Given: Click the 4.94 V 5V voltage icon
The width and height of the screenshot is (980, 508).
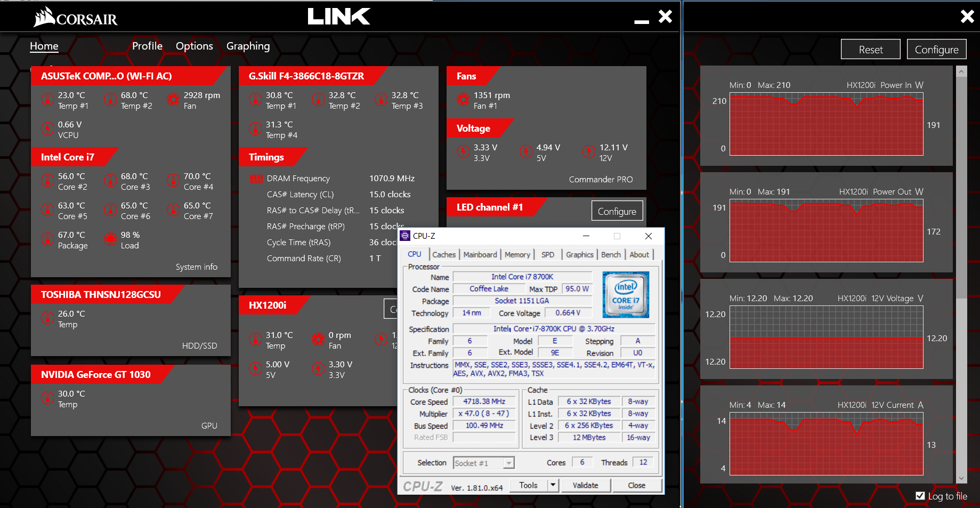Looking at the screenshot, I should tap(526, 151).
